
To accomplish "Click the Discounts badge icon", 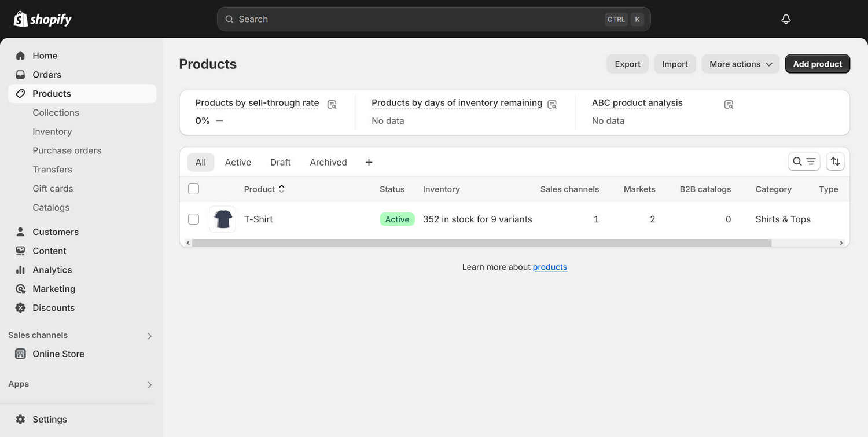I will pyautogui.click(x=20, y=308).
